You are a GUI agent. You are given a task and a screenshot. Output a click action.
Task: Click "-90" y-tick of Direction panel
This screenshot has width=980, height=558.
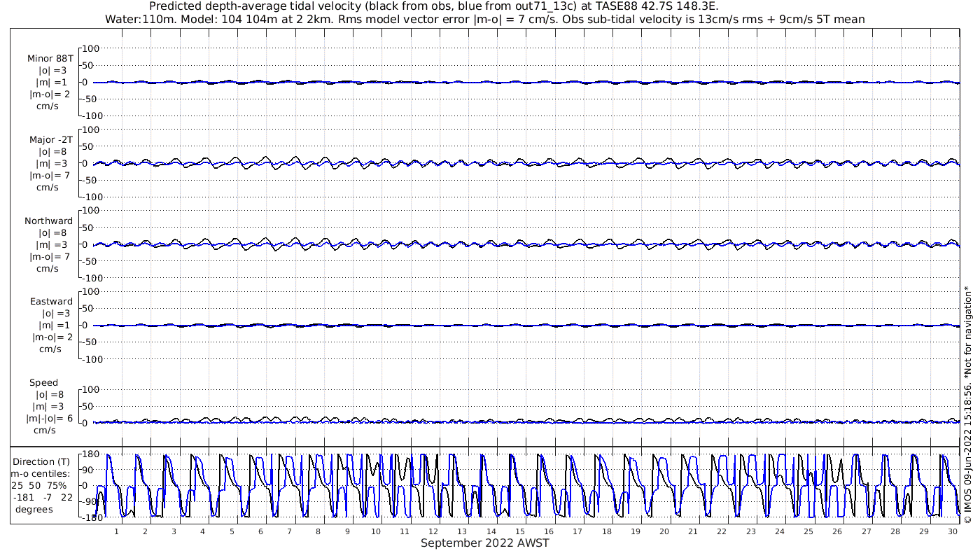90,502
